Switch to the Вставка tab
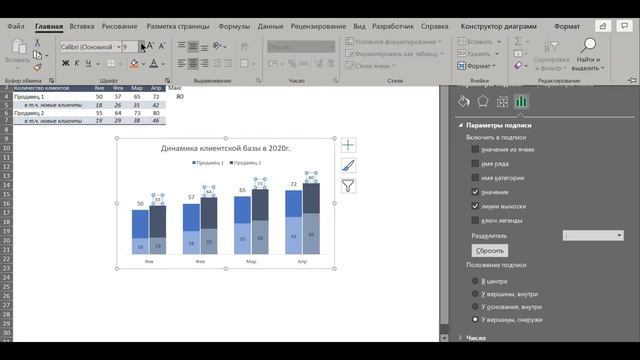This screenshot has height=360, width=640. pyautogui.click(x=82, y=26)
